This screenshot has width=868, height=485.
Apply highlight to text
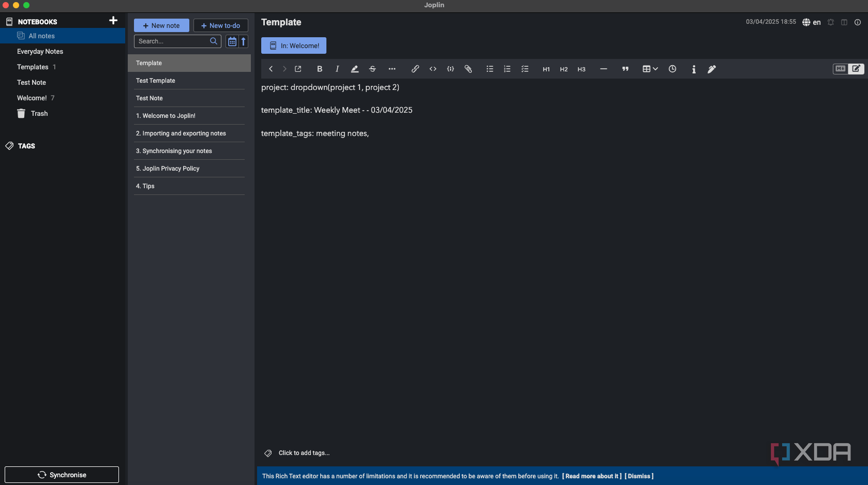[355, 69]
